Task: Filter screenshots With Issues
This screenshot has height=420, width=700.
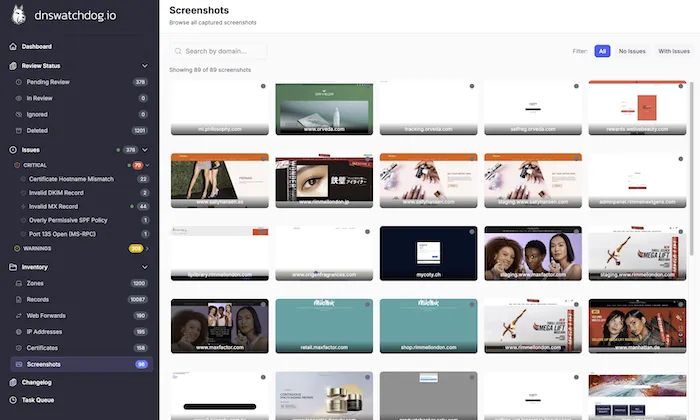Action: pos(673,51)
